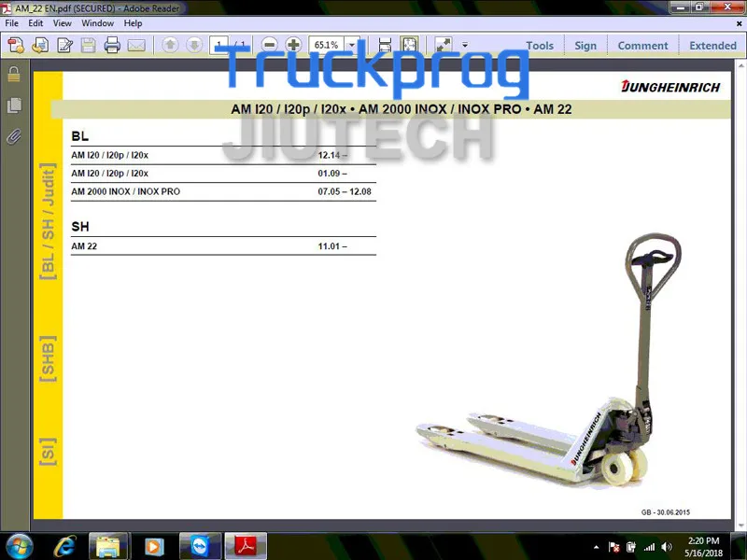
Task: Select the AM 22 row under SH
Action: pos(223,246)
